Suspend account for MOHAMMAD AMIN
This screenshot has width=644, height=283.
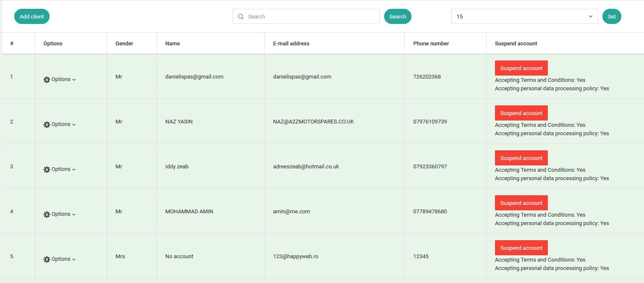521,203
